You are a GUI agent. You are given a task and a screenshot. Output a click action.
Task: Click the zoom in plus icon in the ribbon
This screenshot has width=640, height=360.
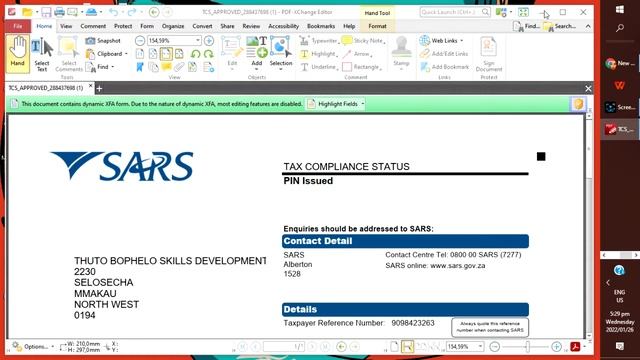tap(209, 41)
